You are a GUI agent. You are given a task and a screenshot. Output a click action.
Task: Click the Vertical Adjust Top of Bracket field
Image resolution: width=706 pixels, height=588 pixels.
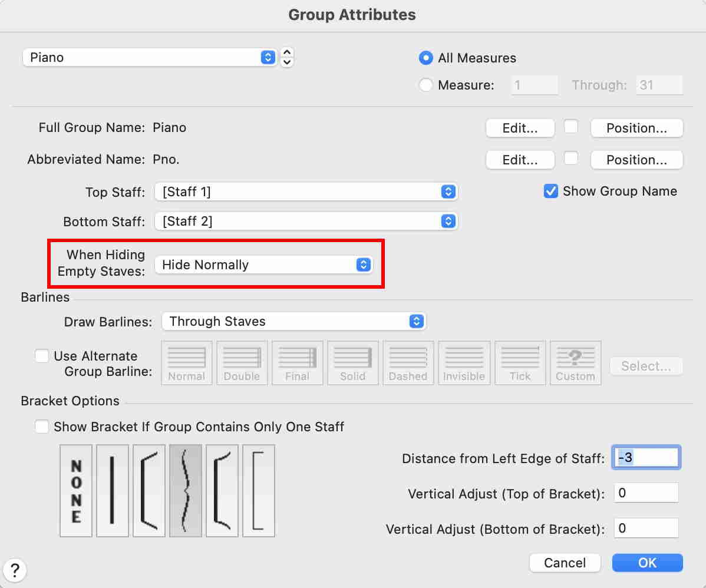[646, 493]
